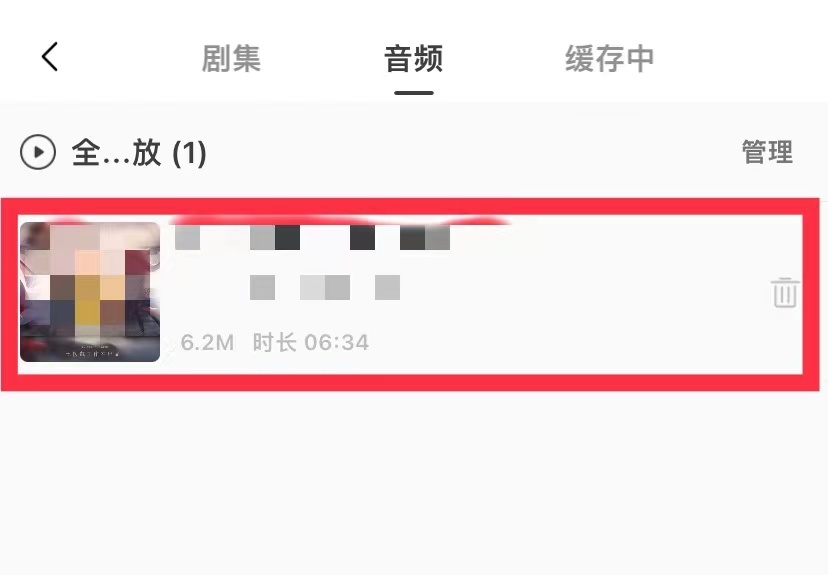Click the 时长 06:34 duration label
Viewport: 828px width, 575px height.
coord(310,343)
